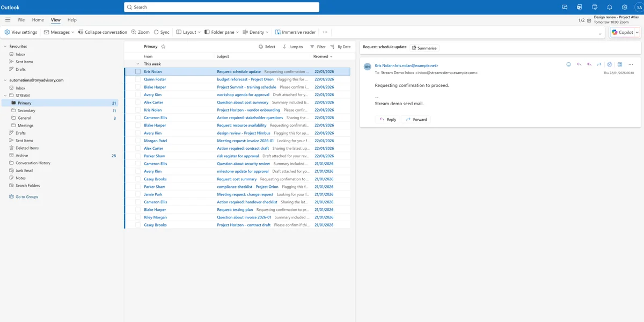Click the Forward arrow icon in the message header
Image resolution: width=644 pixels, height=322 pixels.
pyautogui.click(x=598, y=64)
